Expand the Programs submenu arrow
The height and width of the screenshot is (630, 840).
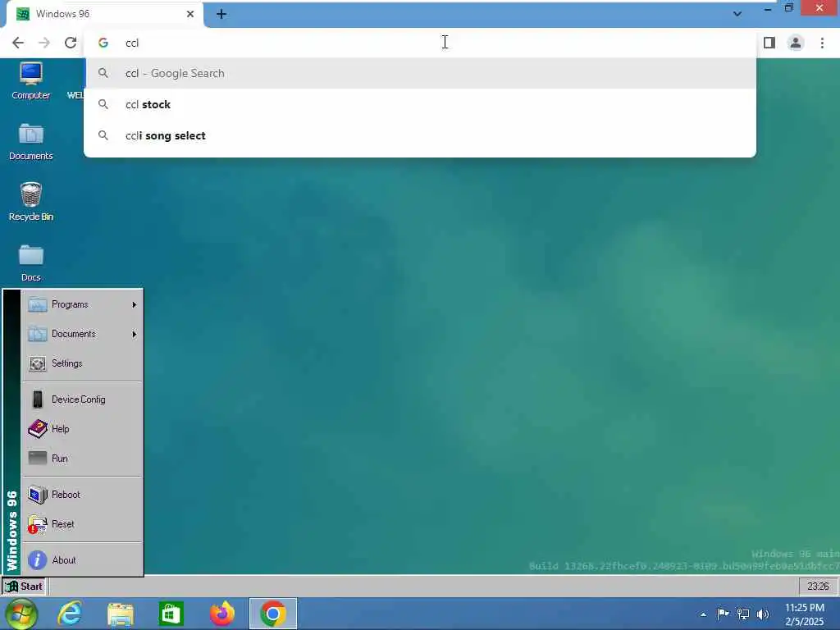[x=134, y=304]
